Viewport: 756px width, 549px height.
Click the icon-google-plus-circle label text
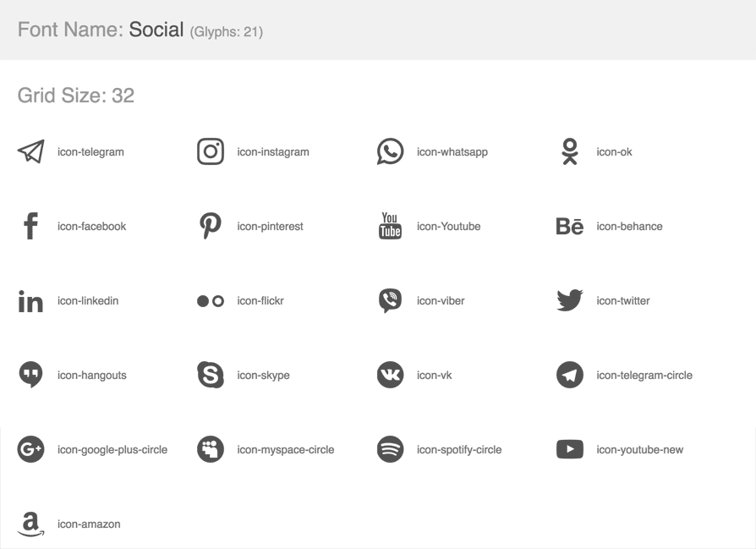[x=112, y=449]
